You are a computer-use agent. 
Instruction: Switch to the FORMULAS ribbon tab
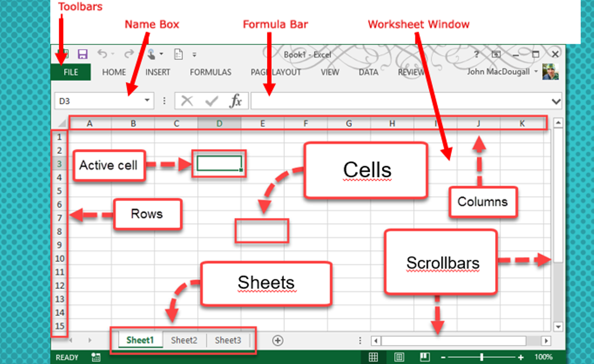[210, 72]
